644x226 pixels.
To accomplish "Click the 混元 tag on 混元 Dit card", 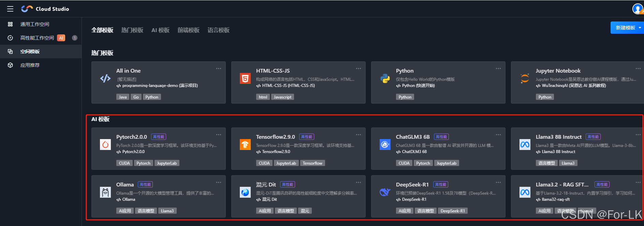I will point(305,211).
